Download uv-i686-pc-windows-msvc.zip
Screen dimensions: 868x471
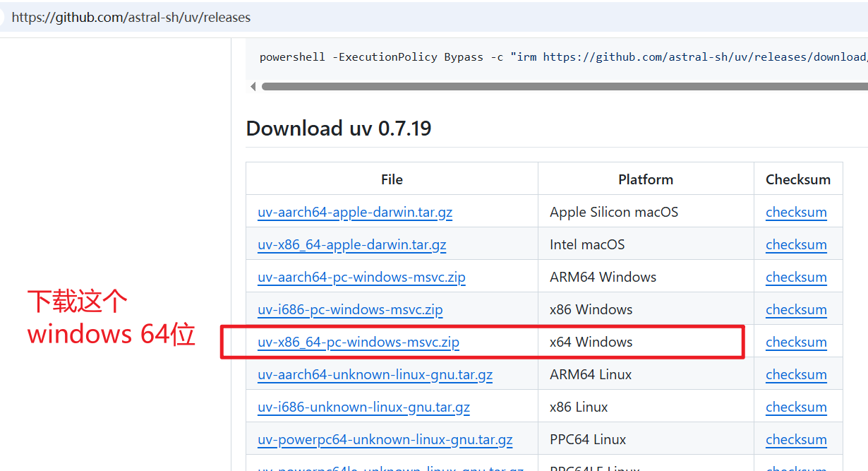(x=350, y=310)
